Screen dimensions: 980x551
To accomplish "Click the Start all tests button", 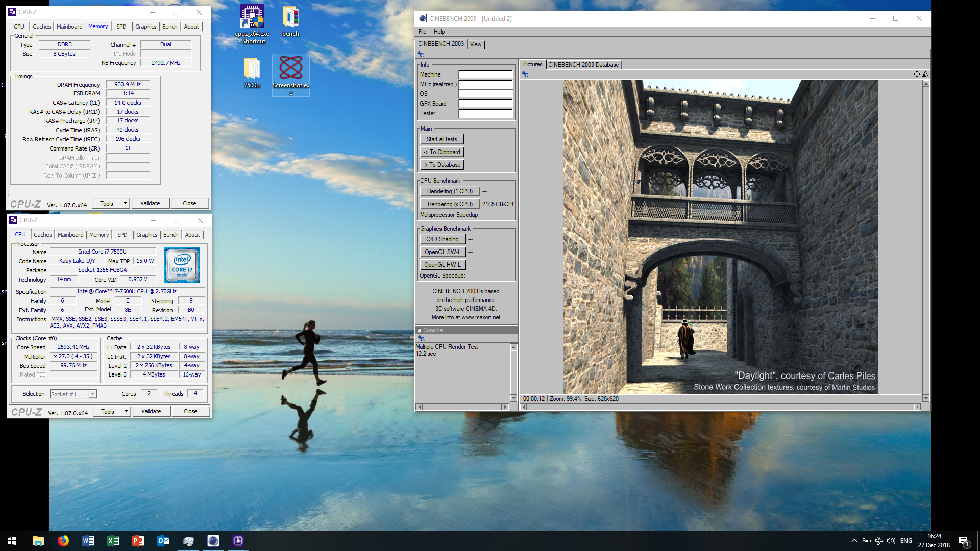I will click(442, 139).
